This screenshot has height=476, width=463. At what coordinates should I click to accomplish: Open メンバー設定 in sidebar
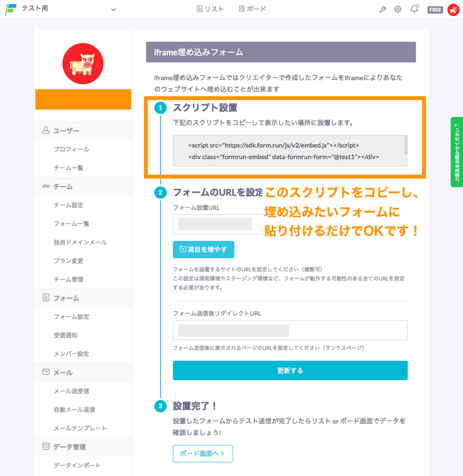[x=72, y=354]
